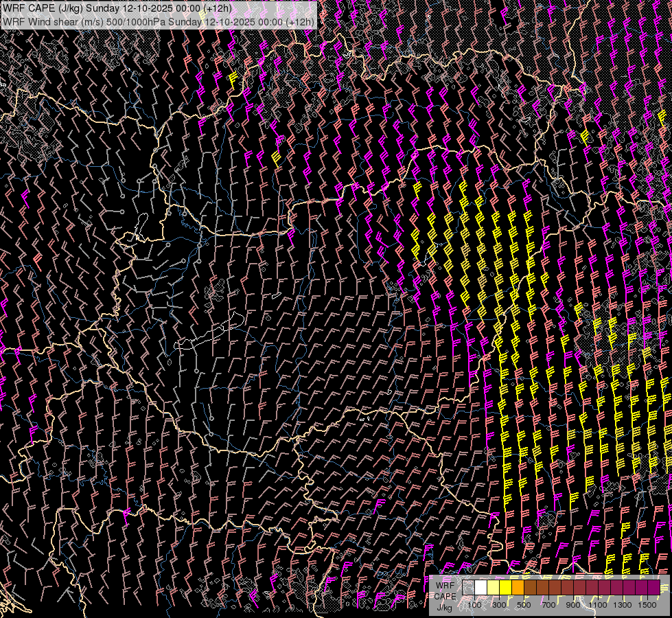Click the rightmost purple legend swatch

pos(653,588)
